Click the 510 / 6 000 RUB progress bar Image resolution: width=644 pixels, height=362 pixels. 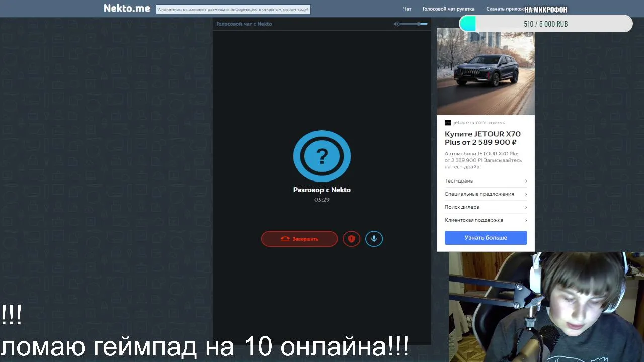point(546,24)
